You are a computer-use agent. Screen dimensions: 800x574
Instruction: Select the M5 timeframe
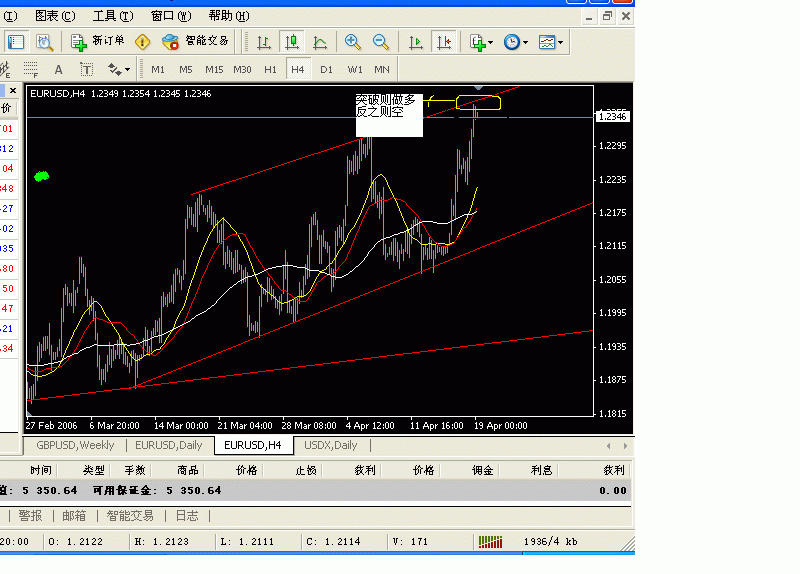coord(186,69)
